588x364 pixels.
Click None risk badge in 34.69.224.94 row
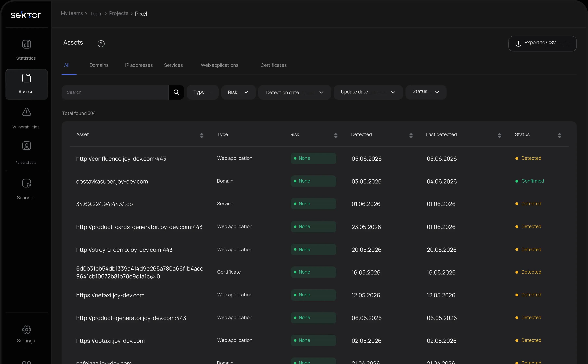(x=313, y=204)
